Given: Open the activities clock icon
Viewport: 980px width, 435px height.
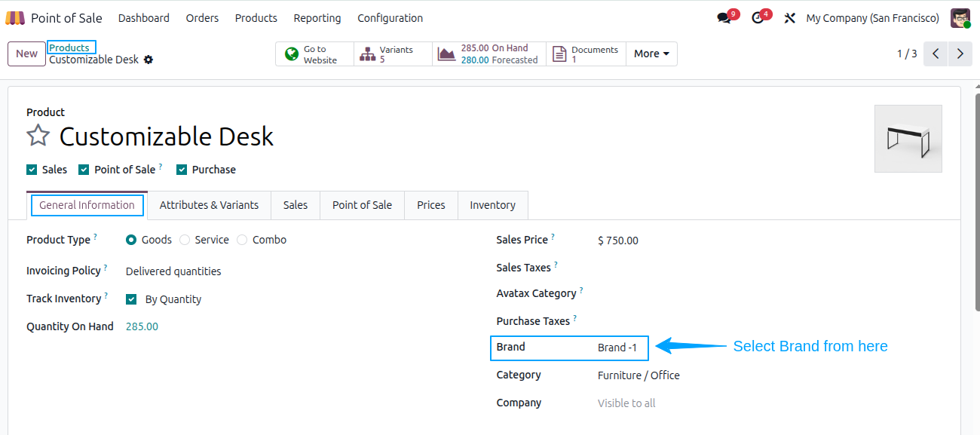Looking at the screenshot, I should [758, 18].
